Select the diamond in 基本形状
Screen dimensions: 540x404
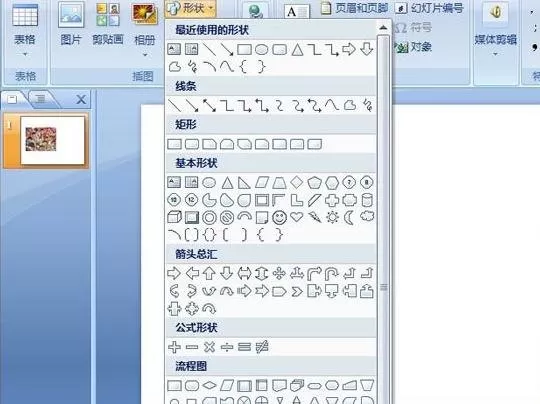297,182
